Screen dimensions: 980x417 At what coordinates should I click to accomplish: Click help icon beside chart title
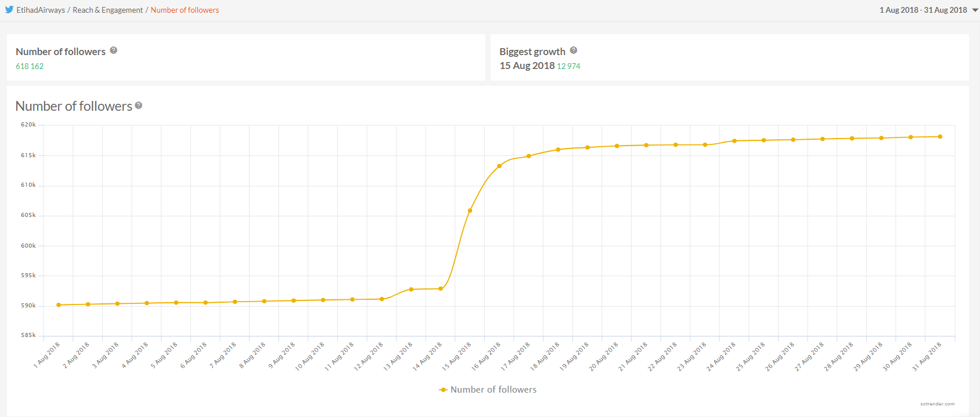coord(139,106)
